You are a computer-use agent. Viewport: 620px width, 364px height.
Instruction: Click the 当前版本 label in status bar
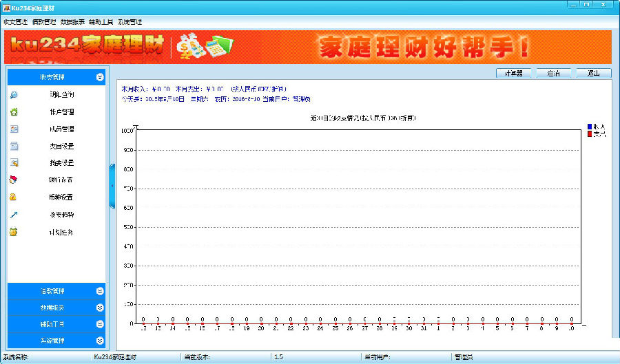[197, 357]
